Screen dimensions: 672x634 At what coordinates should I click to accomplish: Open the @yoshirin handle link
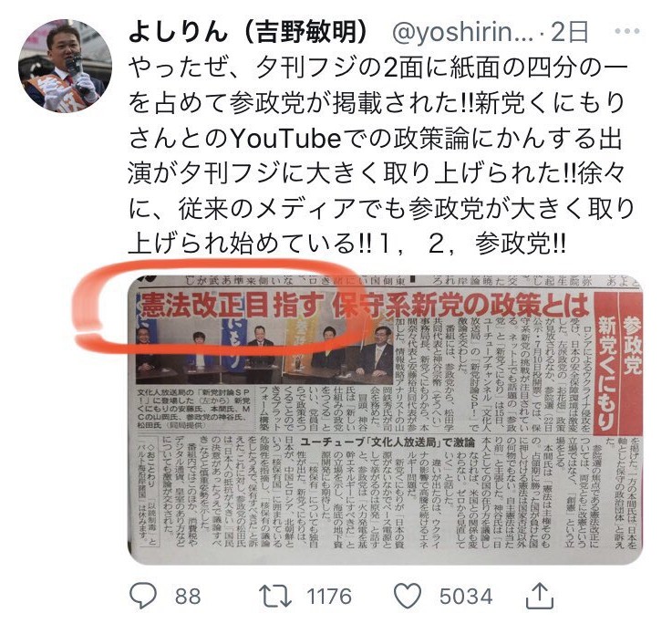point(462,32)
